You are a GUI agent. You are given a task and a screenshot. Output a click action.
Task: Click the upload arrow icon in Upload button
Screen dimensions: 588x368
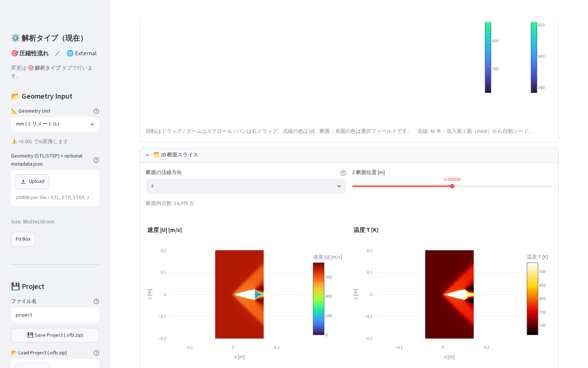[x=23, y=182]
